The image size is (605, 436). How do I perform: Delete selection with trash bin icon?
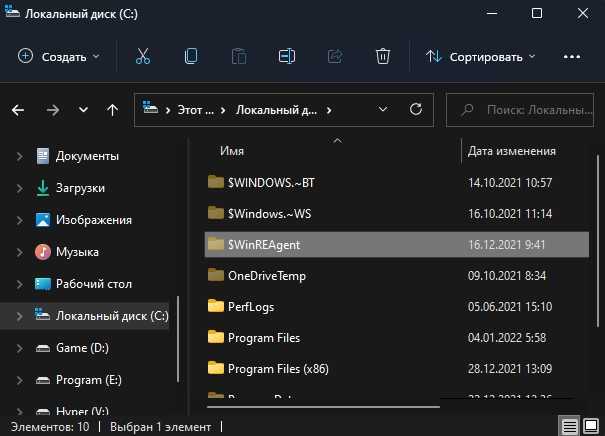pyautogui.click(x=382, y=56)
